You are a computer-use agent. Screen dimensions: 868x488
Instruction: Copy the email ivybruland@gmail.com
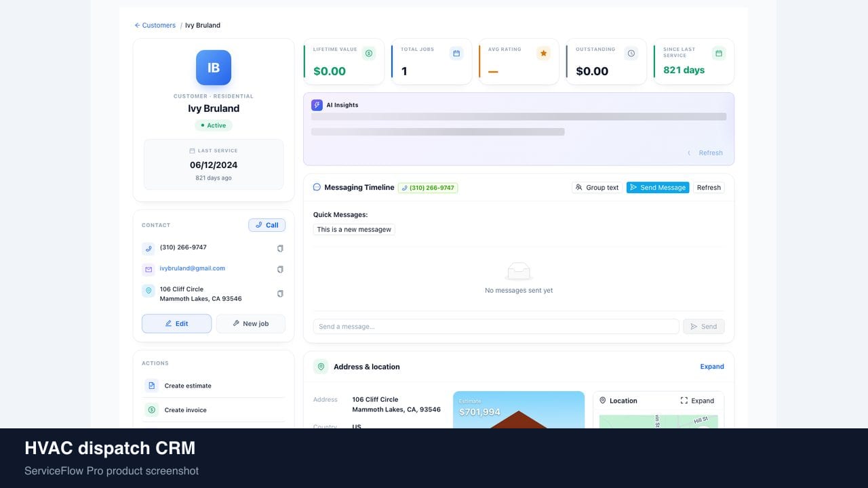click(280, 270)
